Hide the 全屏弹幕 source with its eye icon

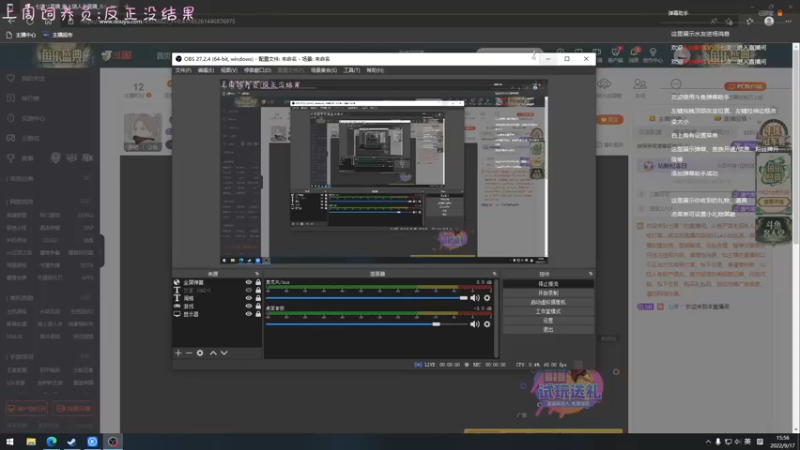pos(248,282)
